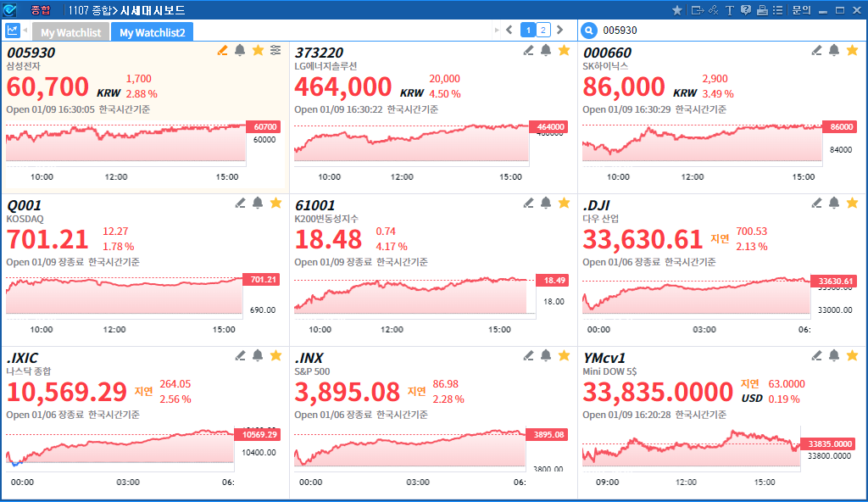
Task: Go to next page with right chevron
Action: point(559,31)
